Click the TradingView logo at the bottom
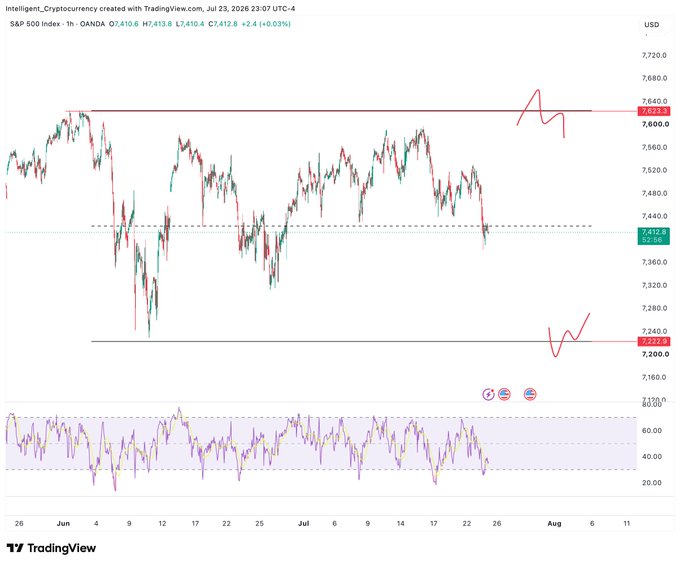680x565 pixels. coord(51,548)
